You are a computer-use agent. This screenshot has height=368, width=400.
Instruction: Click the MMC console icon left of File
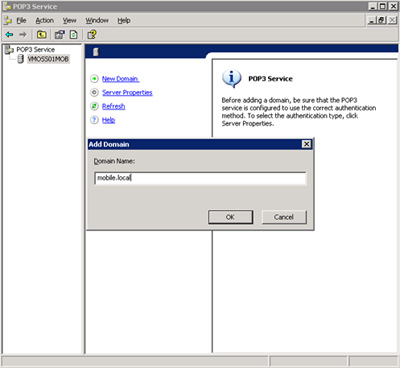point(8,20)
